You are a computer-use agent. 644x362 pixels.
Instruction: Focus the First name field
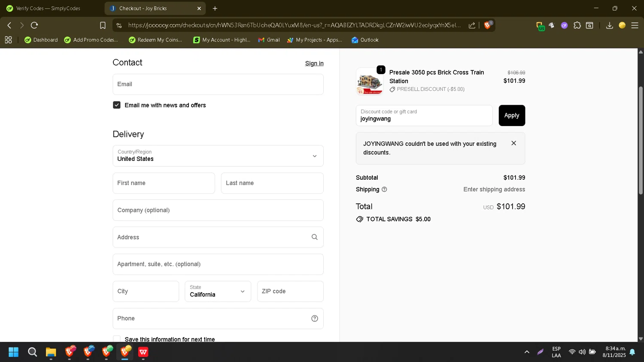(164, 183)
